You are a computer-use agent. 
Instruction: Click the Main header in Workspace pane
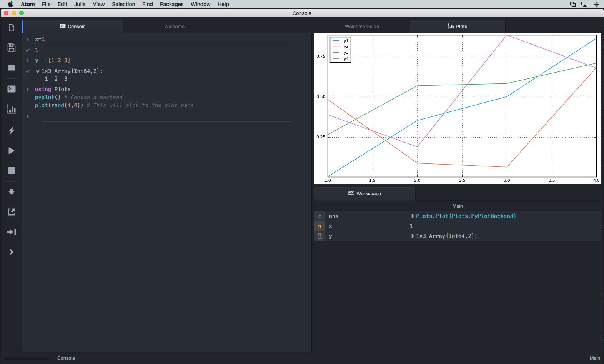(458, 206)
